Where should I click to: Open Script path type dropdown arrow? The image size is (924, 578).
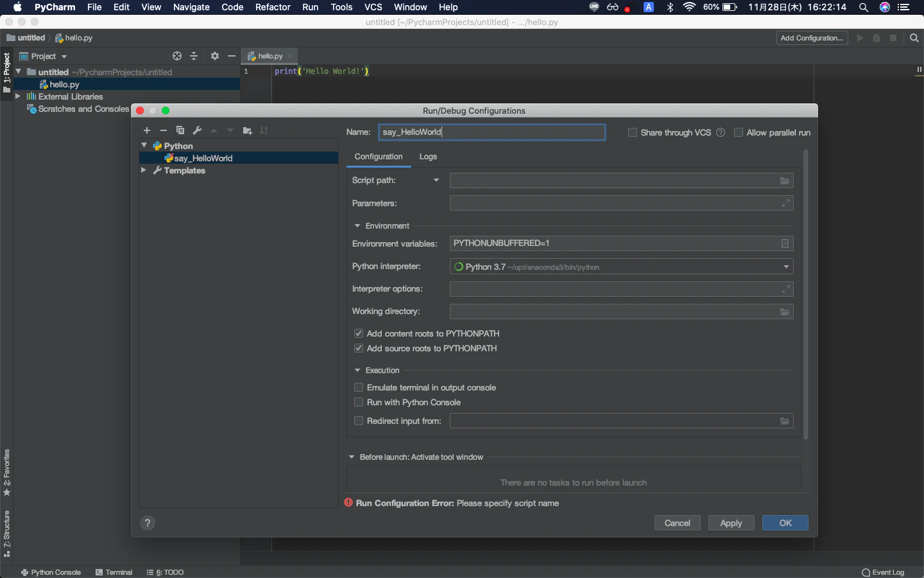click(436, 180)
